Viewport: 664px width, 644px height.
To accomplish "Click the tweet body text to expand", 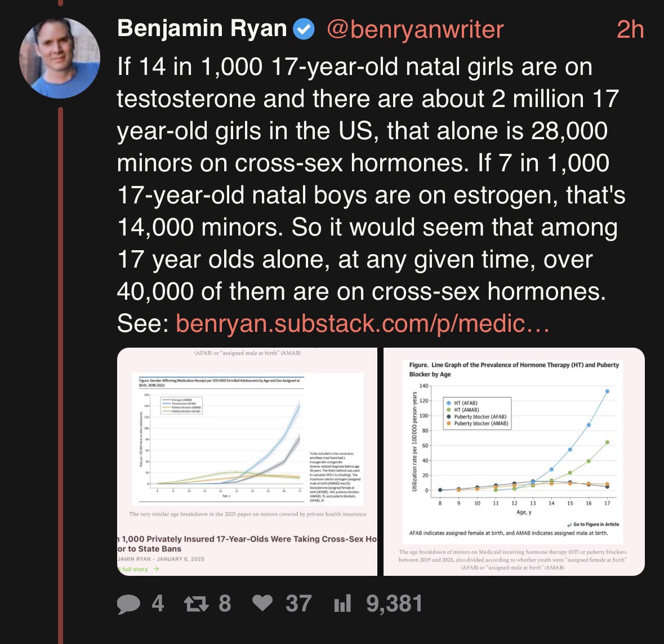I will (x=366, y=180).
